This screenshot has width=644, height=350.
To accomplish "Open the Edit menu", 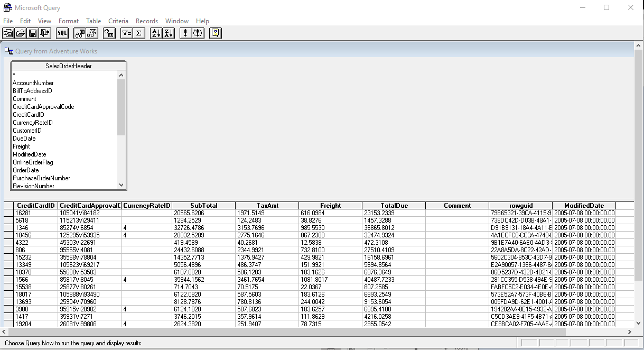I will [x=25, y=21].
